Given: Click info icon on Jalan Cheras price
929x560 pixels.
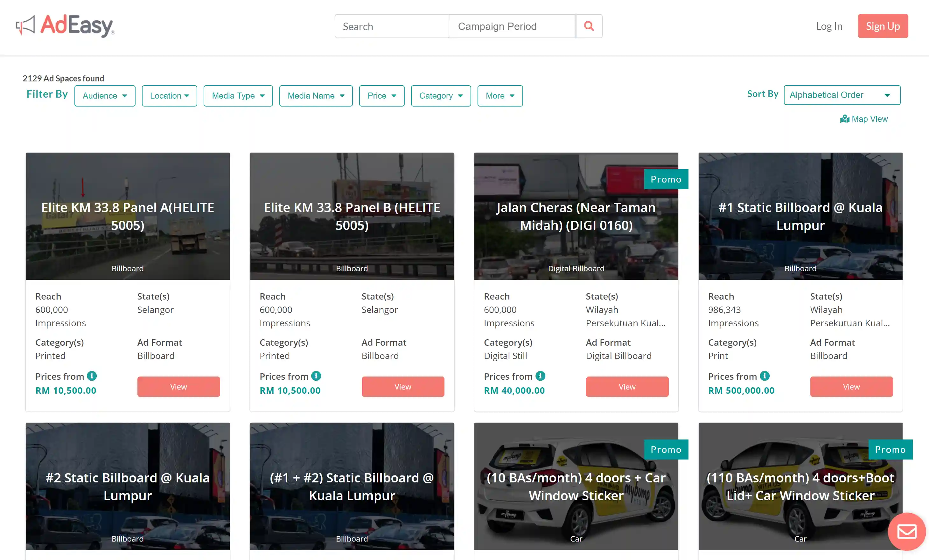Looking at the screenshot, I should tap(540, 376).
